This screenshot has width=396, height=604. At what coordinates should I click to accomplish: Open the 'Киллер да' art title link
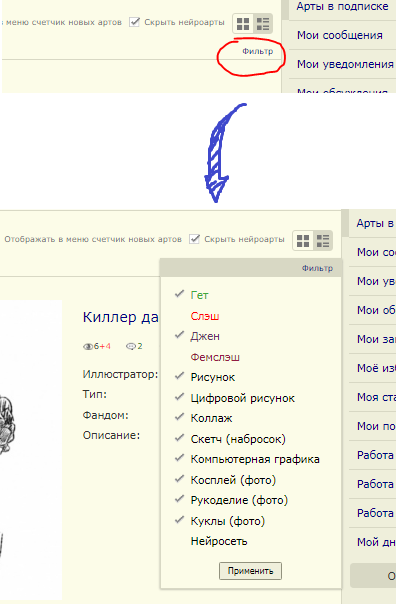(121, 317)
